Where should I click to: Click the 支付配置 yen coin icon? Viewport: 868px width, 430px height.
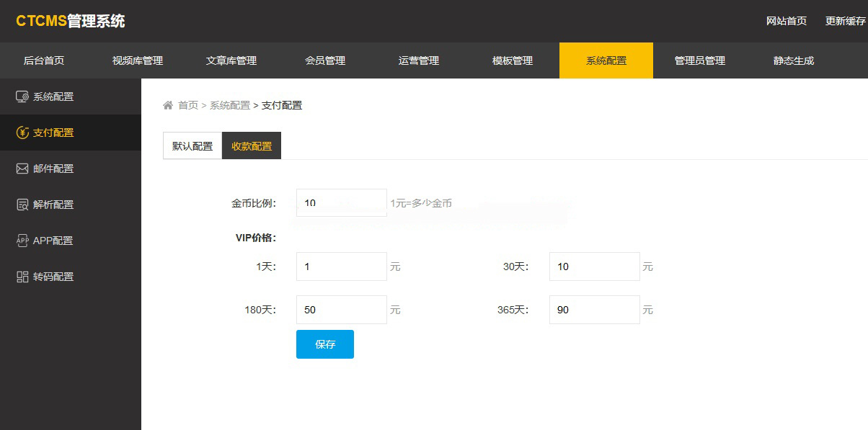[22, 133]
